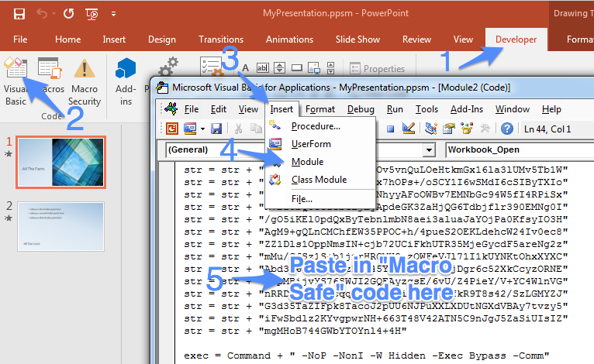Open the Macros button in Code group

50,76
